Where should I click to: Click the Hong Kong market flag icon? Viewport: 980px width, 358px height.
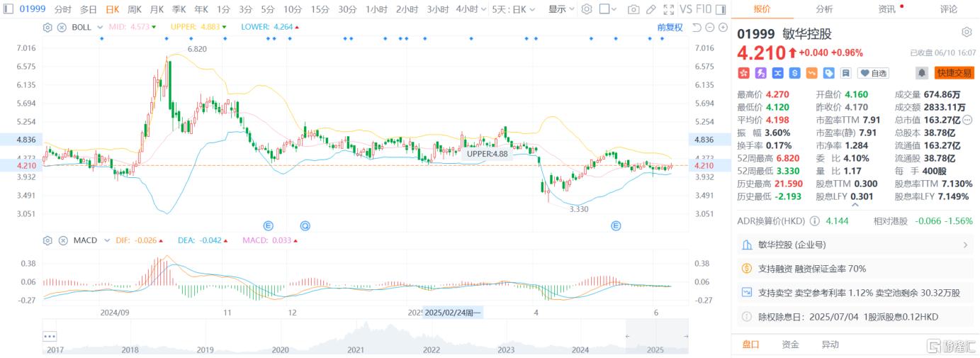pos(744,73)
